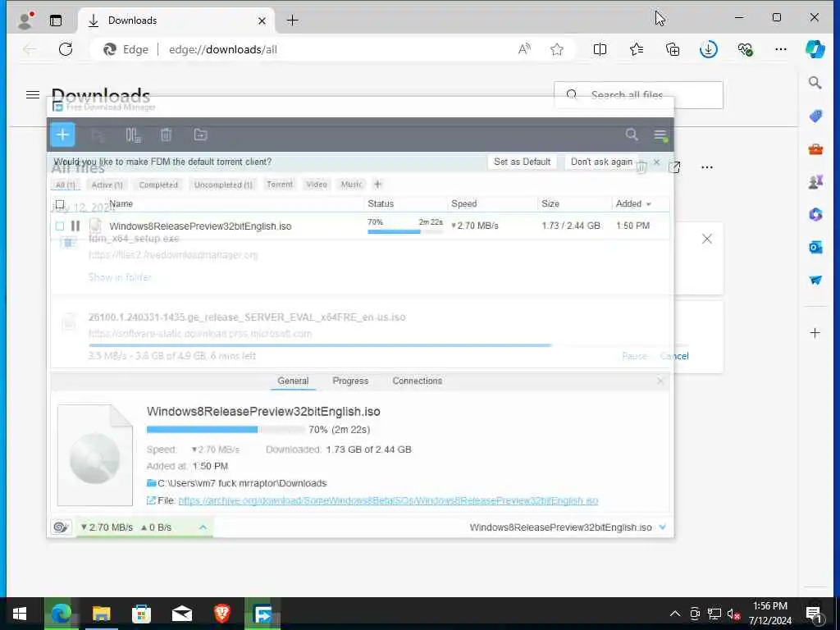
Task: Expand the FDM speed panel up chevron
Action: 203,527
